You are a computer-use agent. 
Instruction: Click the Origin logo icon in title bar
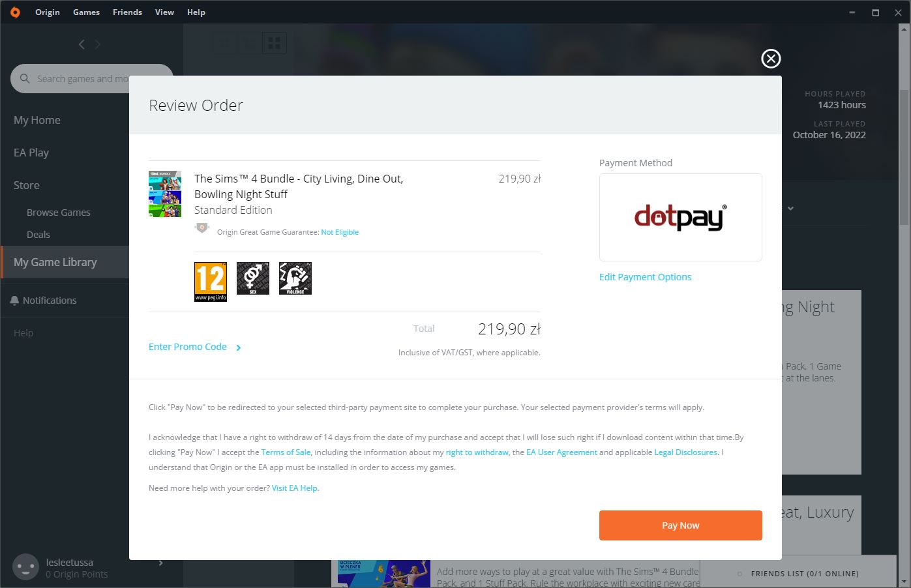tap(15, 12)
